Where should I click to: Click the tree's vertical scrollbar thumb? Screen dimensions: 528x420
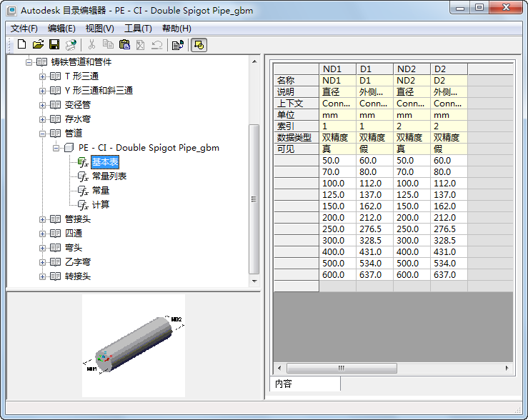coord(254,199)
